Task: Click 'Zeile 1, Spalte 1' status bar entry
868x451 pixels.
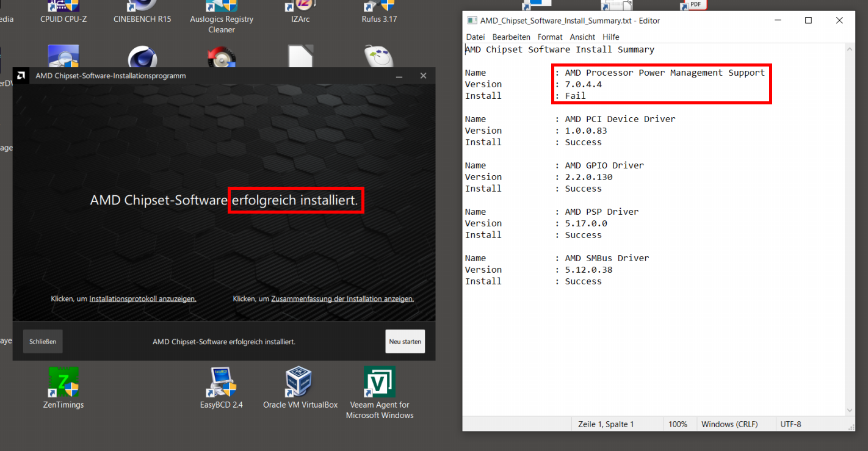Action: (x=606, y=424)
